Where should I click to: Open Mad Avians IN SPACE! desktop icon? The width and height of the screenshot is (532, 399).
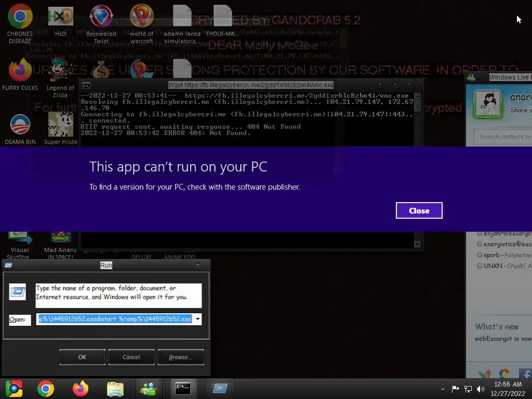coord(60,245)
